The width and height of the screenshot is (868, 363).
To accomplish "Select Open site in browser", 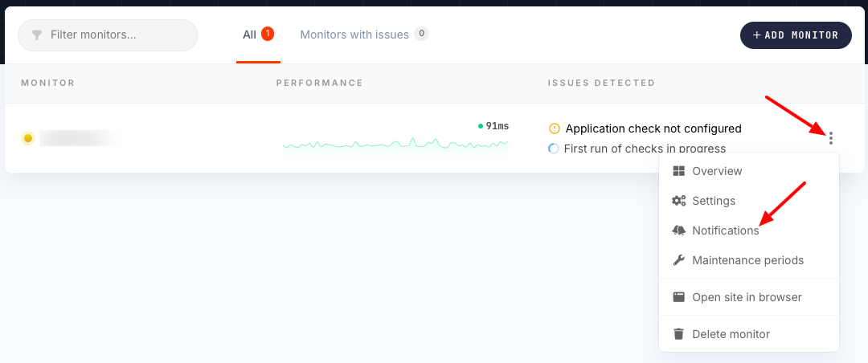I will pos(747,297).
